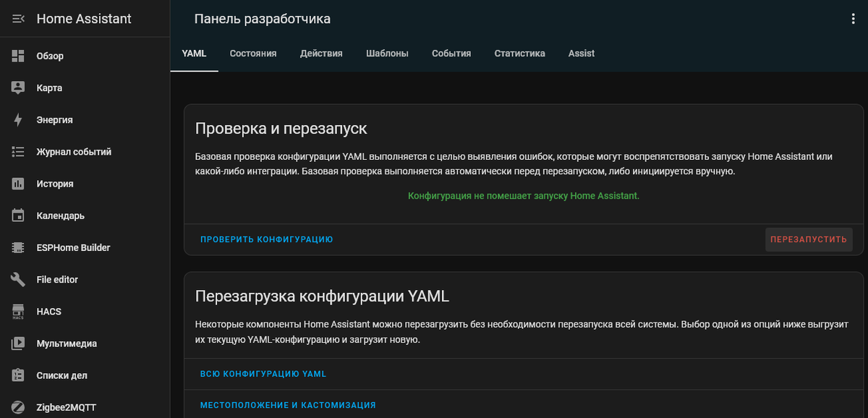Open the Assist tab
The width and height of the screenshot is (868, 418).
point(581,53)
